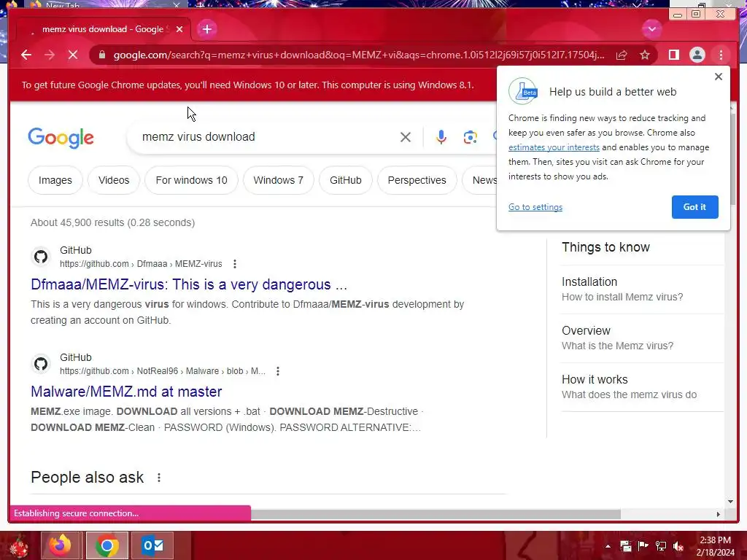747x560 pixels.
Task: Click the horizontal scrollbar right arrow
Action: click(x=719, y=514)
